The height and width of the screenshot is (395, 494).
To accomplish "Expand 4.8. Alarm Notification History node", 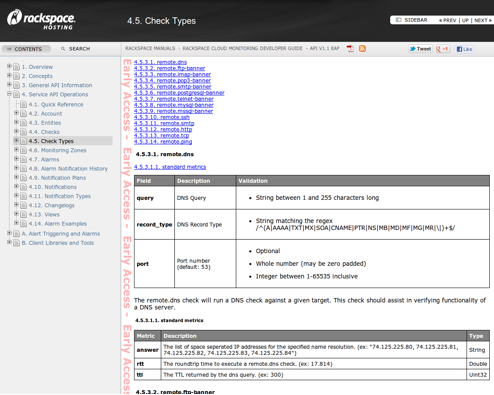I will 16,168.
